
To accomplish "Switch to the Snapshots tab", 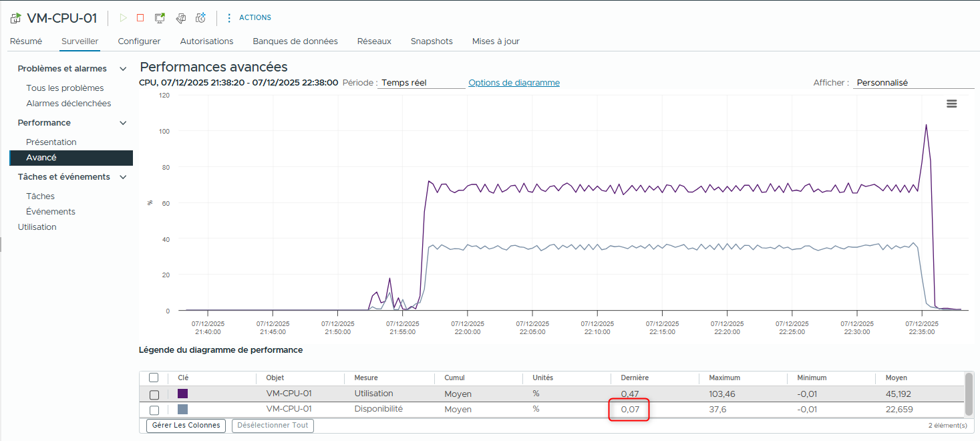I will (x=432, y=41).
